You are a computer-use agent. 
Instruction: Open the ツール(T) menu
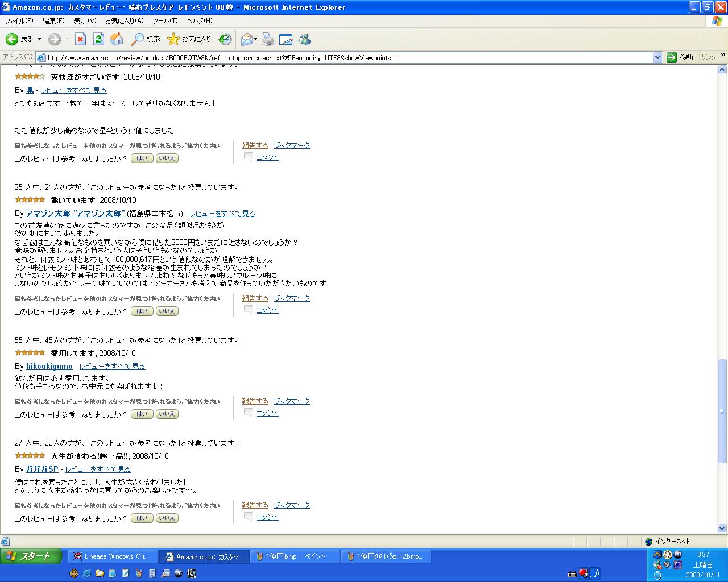pyautogui.click(x=165, y=21)
